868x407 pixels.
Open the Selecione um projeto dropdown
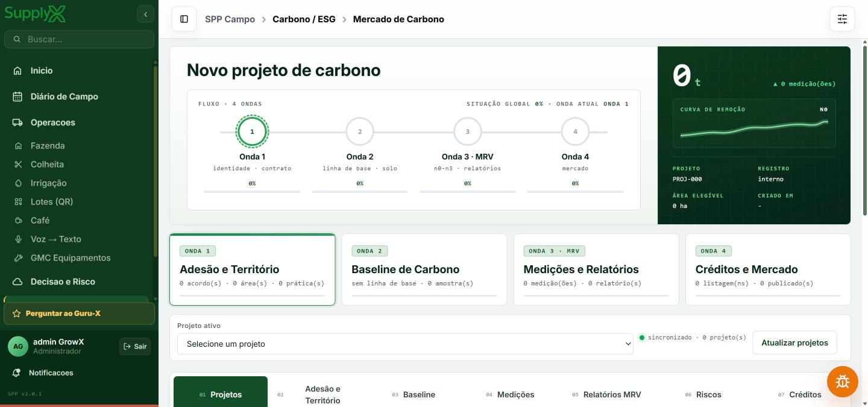(x=405, y=344)
